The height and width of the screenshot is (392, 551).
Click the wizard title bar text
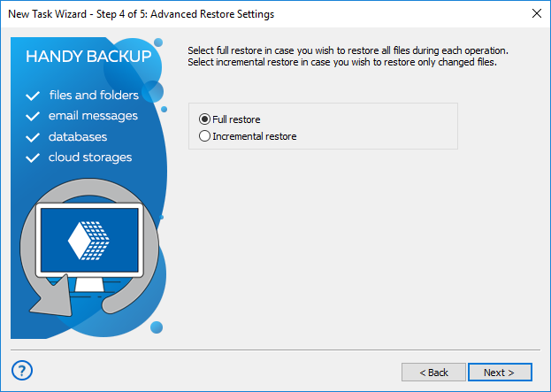[x=142, y=14]
